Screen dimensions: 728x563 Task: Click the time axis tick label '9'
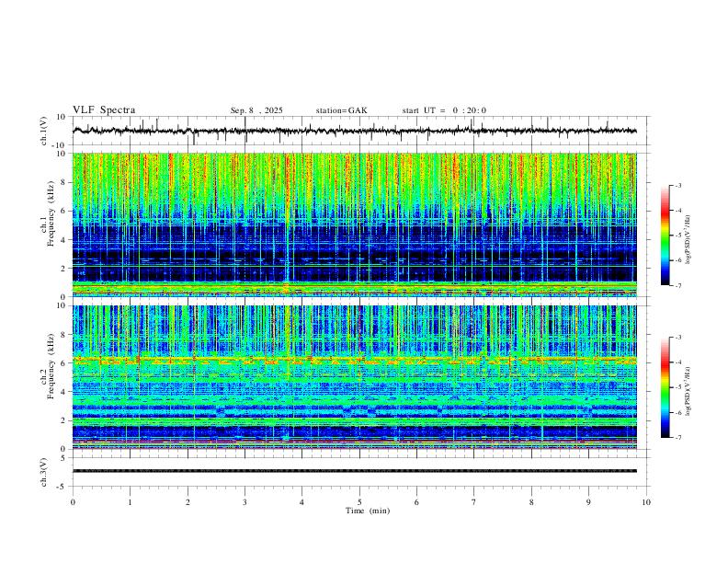pos(588,502)
